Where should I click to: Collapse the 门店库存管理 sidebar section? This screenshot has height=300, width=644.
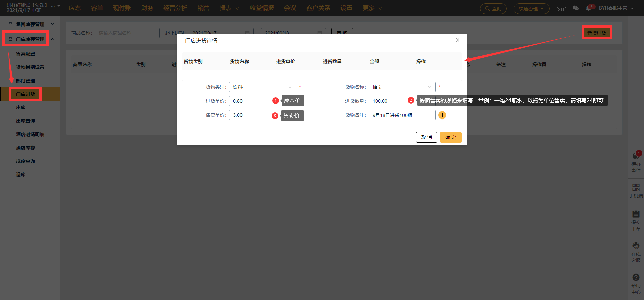30,39
